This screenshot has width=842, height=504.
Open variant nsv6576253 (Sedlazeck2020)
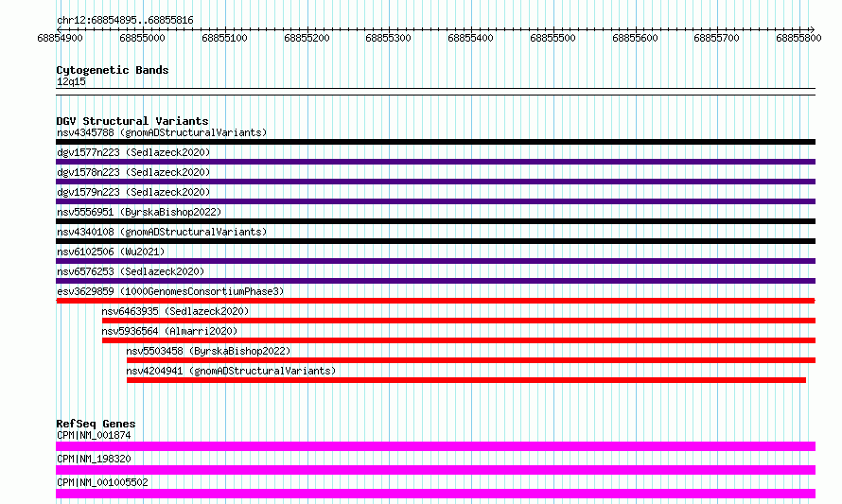(x=131, y=271)
